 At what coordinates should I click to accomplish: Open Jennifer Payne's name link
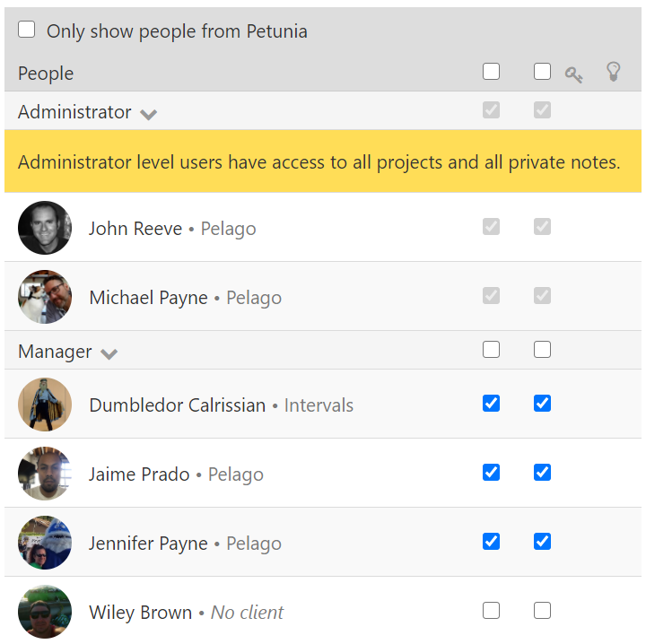pos(148,544)
